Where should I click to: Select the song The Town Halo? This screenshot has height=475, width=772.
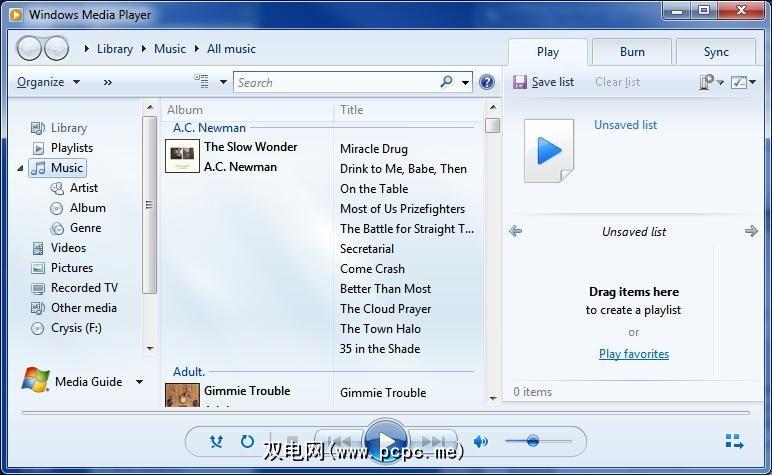[x=380, y=329]
